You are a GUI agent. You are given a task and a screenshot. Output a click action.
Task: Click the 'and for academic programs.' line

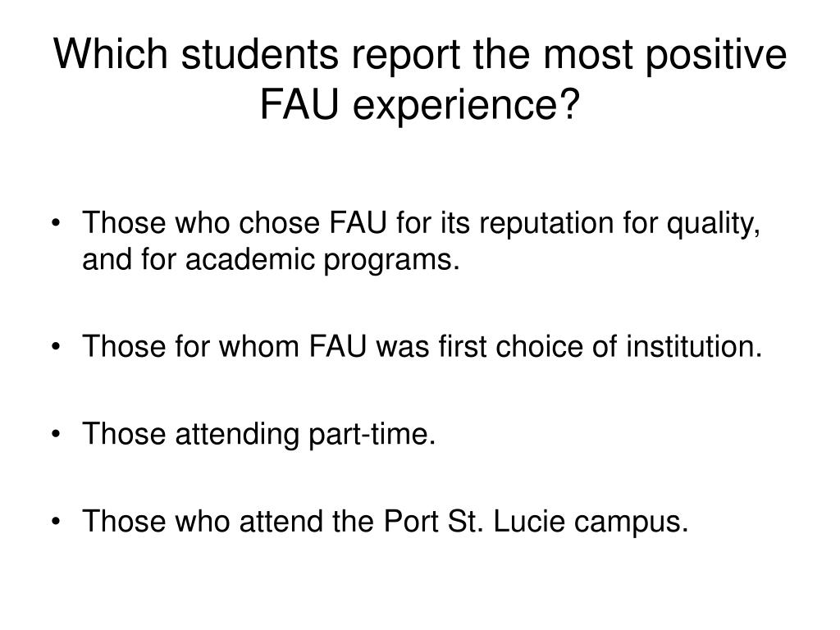click(271, 259)
